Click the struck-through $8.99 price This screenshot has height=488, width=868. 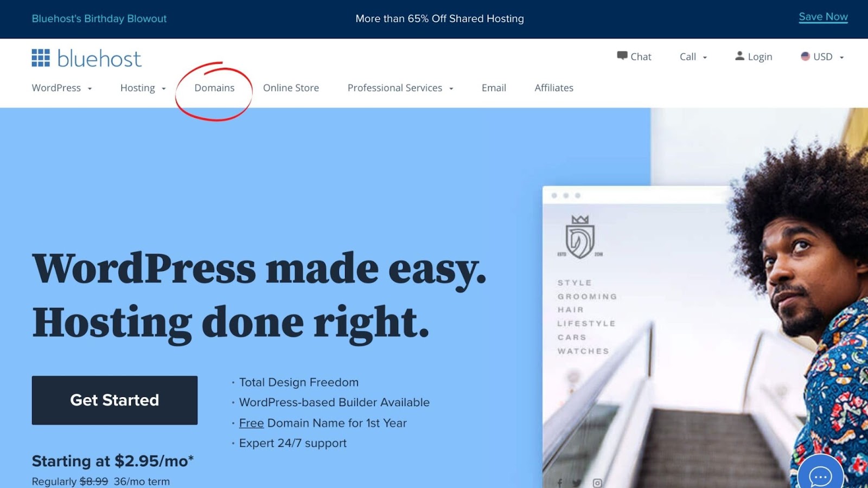click(x=94, y=481)
